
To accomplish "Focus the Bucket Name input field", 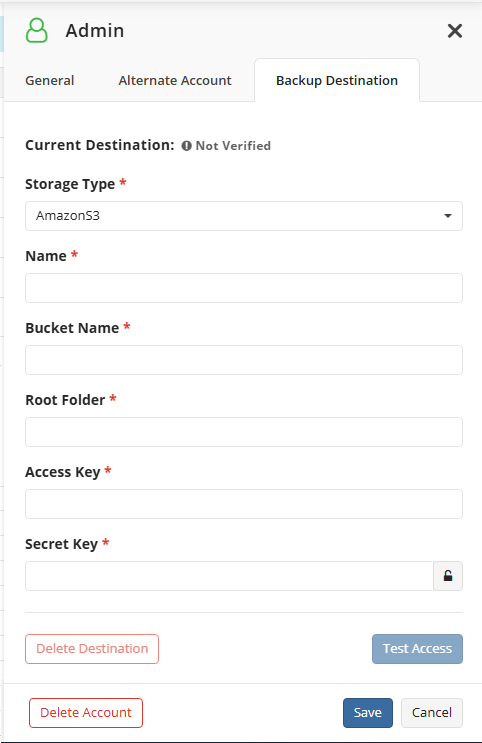I will pyautogui.click(x=244, y=360).
